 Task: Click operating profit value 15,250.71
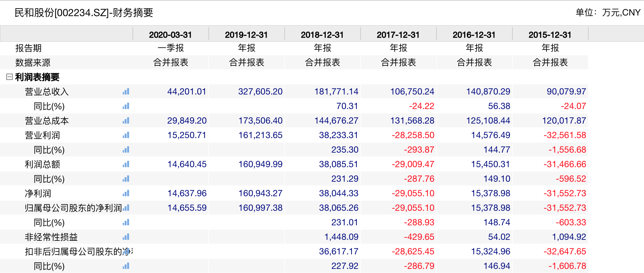tap(187, 135)
